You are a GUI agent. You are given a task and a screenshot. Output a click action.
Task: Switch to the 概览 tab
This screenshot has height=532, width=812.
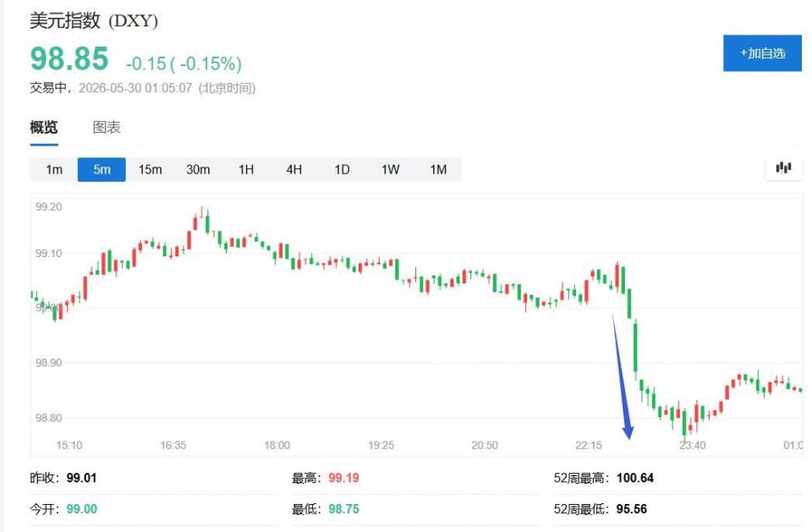44,127
